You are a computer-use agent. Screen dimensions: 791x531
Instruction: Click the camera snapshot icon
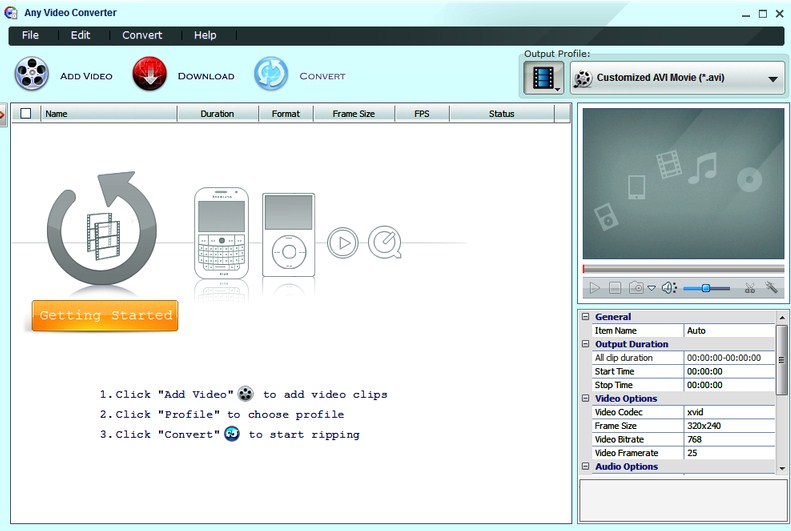(x=636, y=287)
